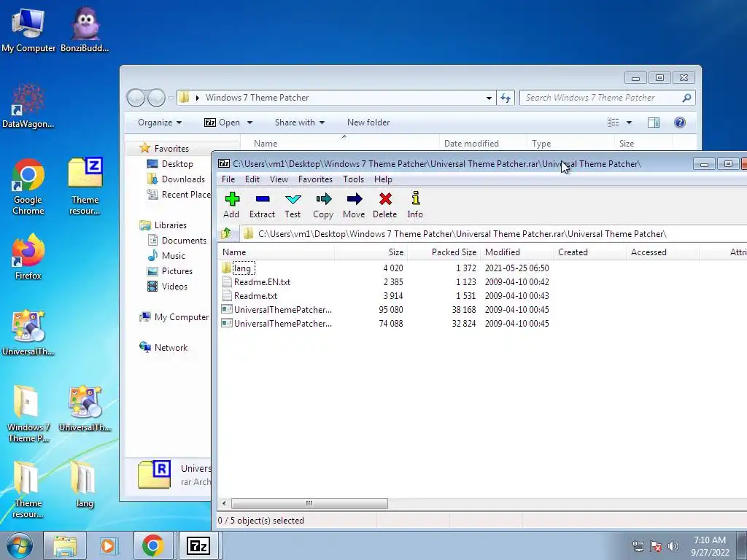Viewport: 747px width, 560px height.
Task: Click the Explorer back navigation button
Action: tap(136, 98)
